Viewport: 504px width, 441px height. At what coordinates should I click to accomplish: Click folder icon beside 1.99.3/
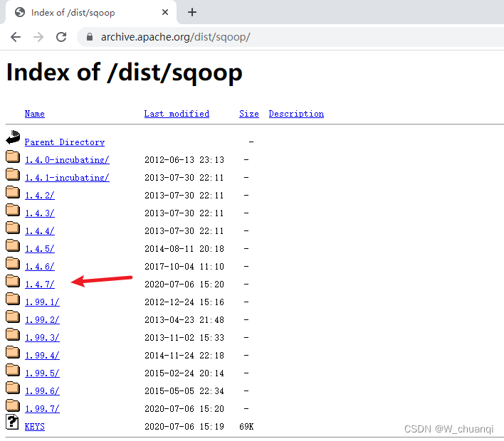pyautogui.click(x=13, y=334)
